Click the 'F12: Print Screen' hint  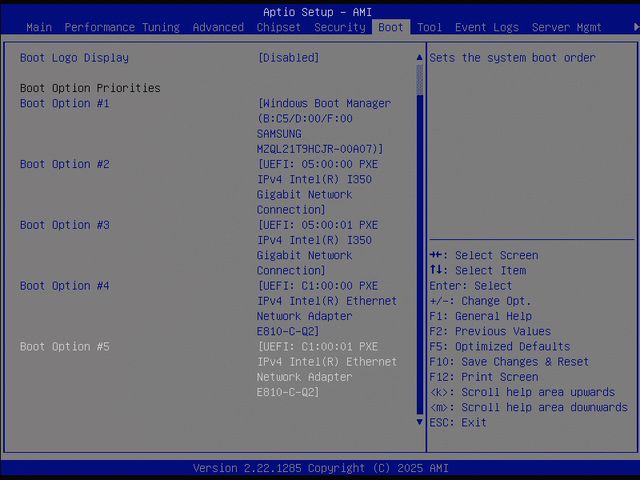click(484, 377)
